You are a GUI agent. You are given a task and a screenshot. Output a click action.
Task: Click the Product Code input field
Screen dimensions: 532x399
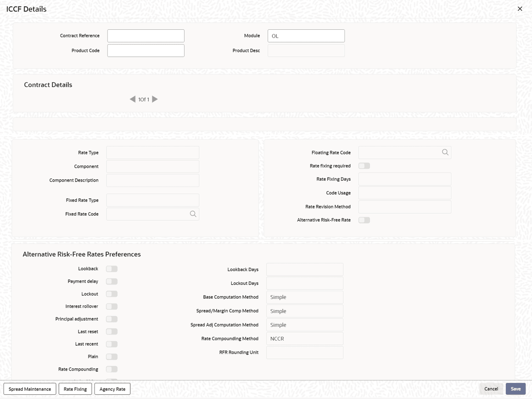pos(146,50)
